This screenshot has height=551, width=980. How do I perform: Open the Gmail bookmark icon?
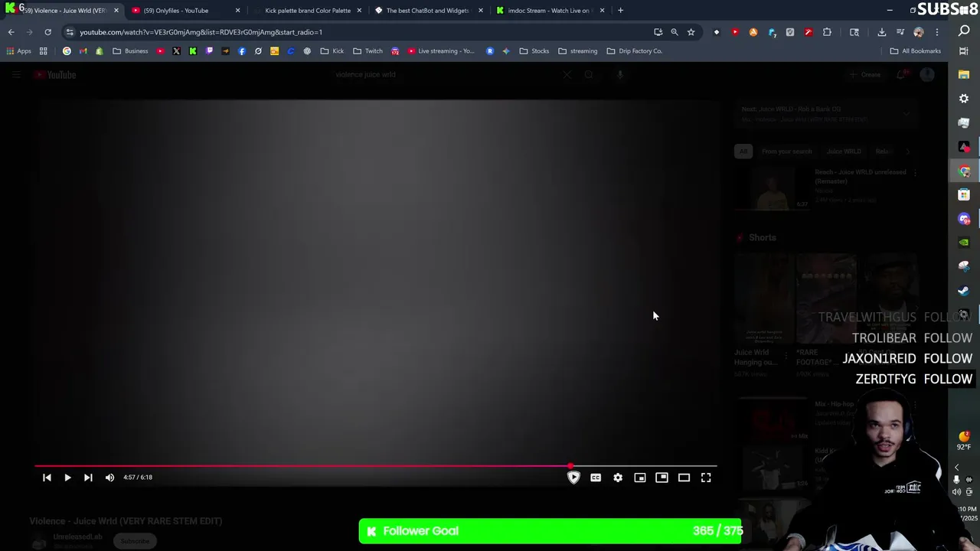coord(83,51)
